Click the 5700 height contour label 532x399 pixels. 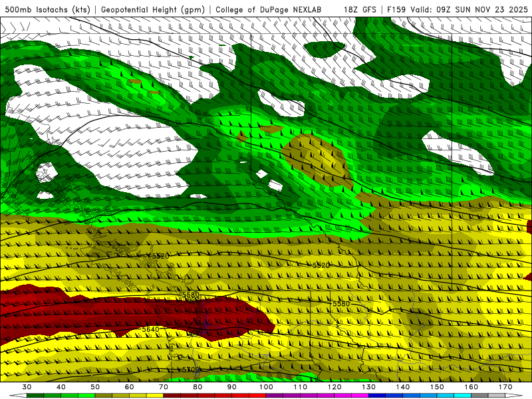[191, 370]
